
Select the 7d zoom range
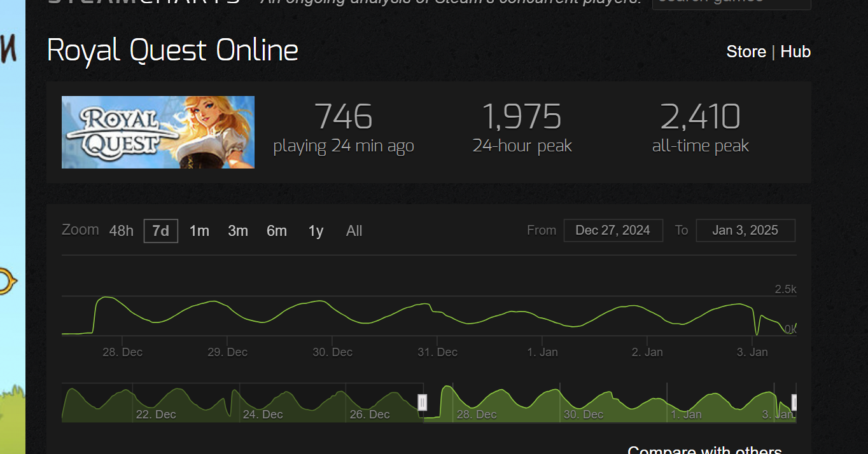(x=161, y=231)
